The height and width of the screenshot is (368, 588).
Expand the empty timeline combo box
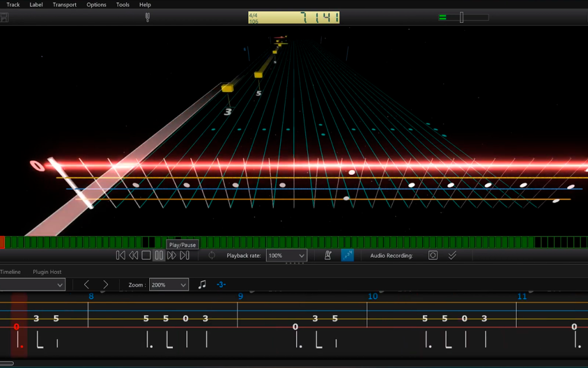coord(32,285)
